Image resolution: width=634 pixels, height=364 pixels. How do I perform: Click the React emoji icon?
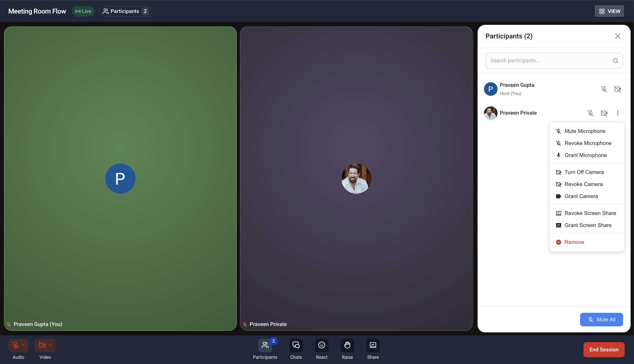321,345
